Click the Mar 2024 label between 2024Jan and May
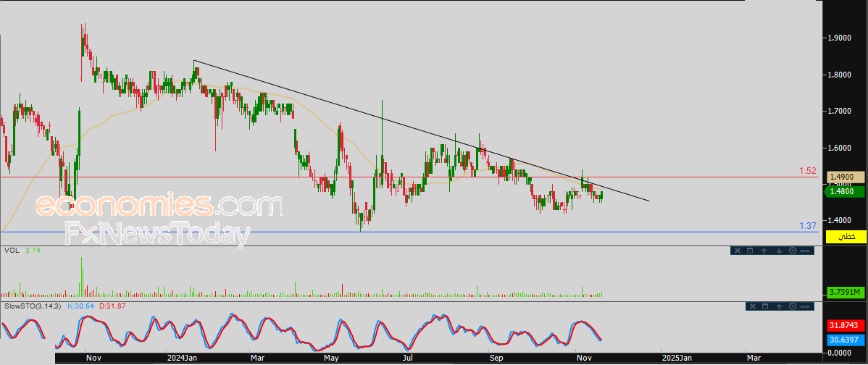 (x=257, y=358)
